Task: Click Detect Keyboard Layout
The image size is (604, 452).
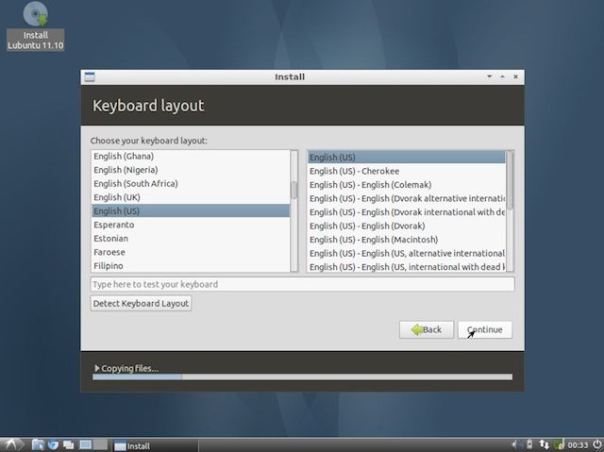Action: (141, 303)
